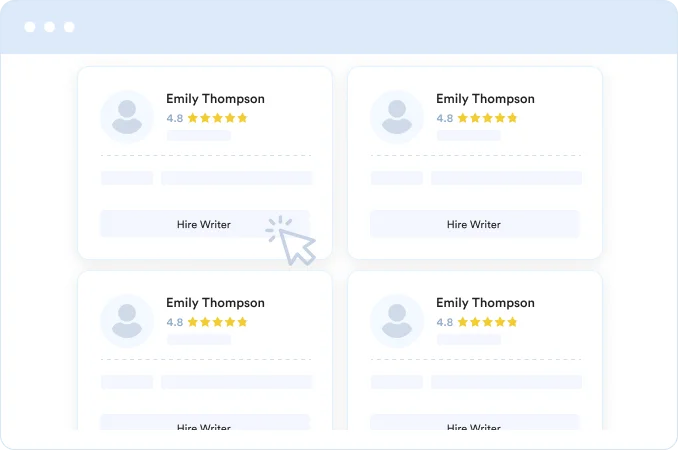This screenshot has height=450, width=678.
Task: Click the arrow cursor icon beside Hire Writer
Action: click(295, 243)
